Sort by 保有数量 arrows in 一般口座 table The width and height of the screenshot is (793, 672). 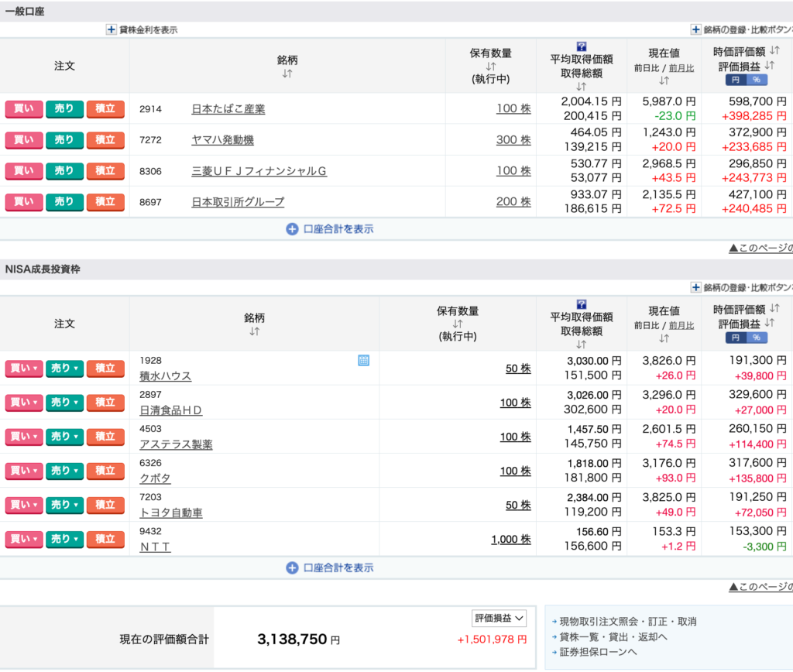click(x=490, y=67)
